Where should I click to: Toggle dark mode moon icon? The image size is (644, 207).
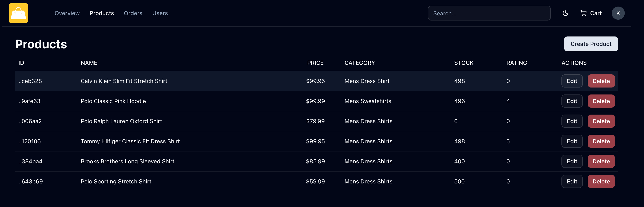(x=565, y=13)
